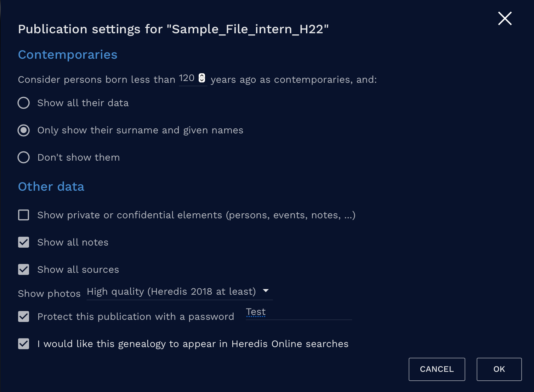Select "Don't show them" option

click(23, 157)
